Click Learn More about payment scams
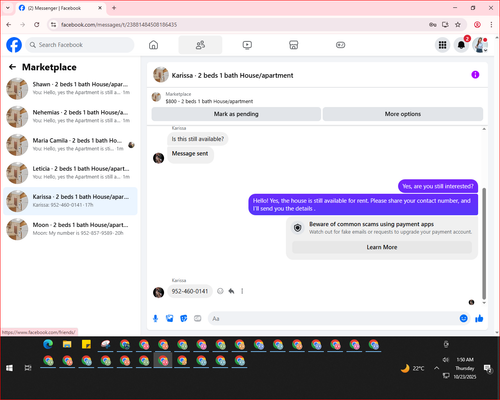This screenshot has width=500, height=400. tap(382, 247)
